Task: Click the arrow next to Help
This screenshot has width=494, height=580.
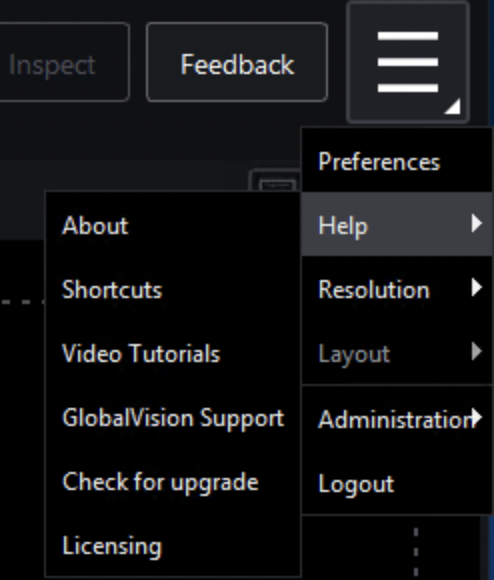Action: point(477,224)
